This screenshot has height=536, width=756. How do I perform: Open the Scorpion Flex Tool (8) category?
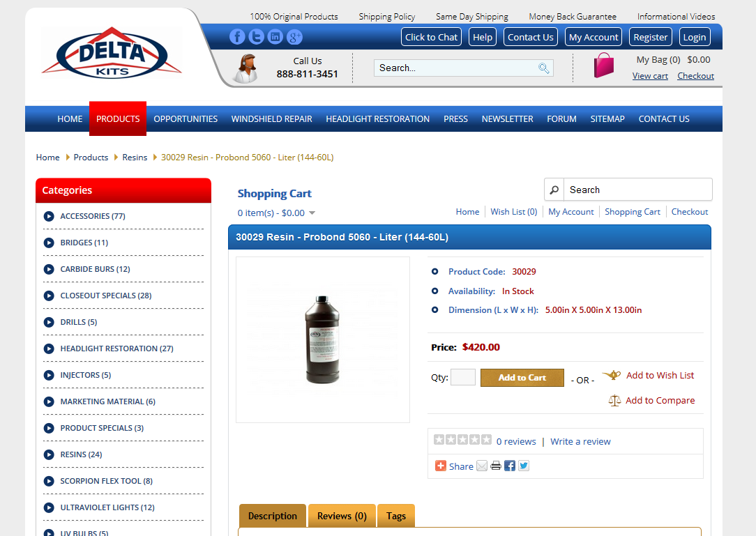(107, 481)
